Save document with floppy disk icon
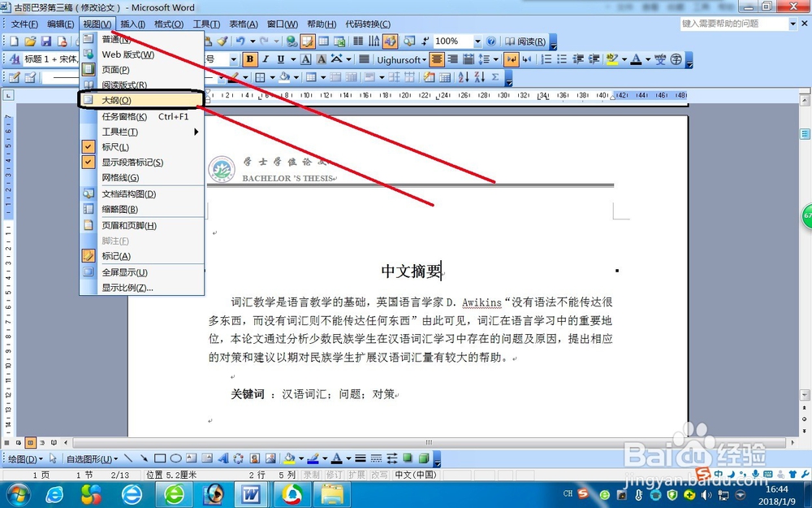Viewport: 812px width, 508px height. coord(46,41)
